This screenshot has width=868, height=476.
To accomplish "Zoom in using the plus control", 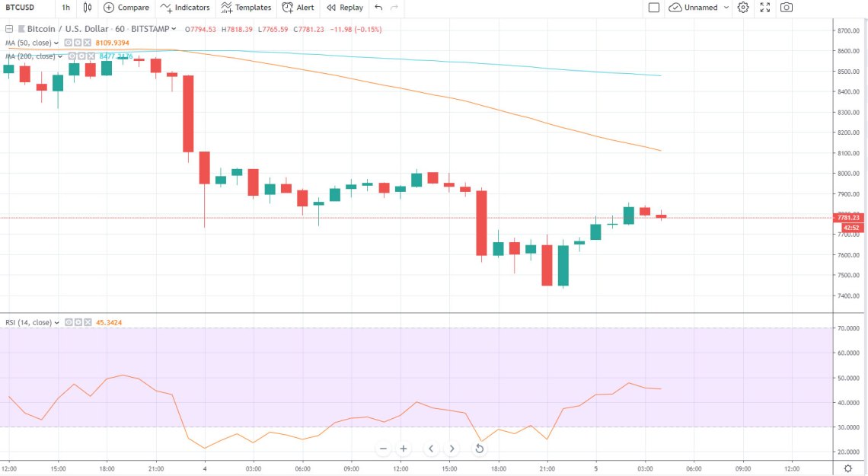I will (x=403, y=449).
